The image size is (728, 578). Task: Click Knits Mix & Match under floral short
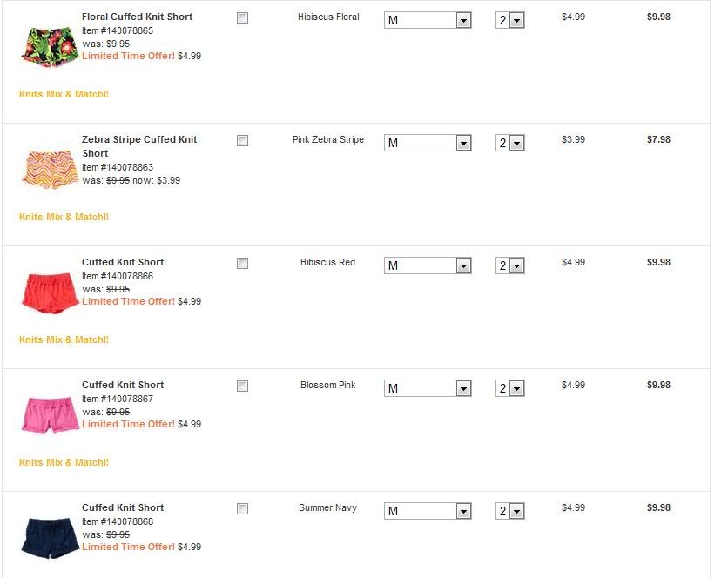tap(64, 94)
